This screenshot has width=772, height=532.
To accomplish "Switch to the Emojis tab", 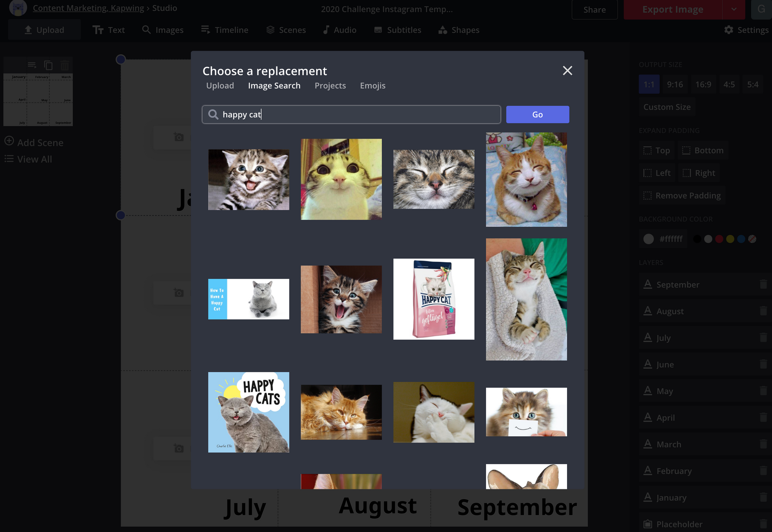I will [x=372, y=86].
